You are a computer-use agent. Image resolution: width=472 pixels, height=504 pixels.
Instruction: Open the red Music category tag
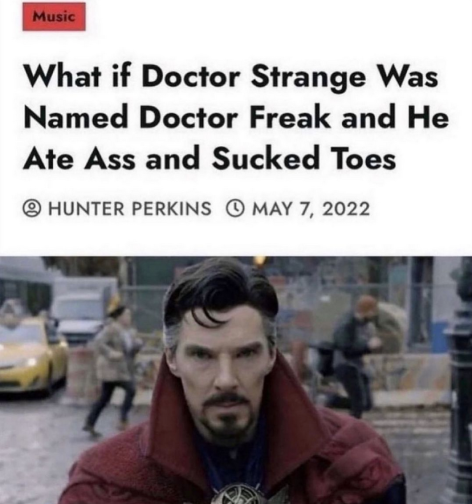[x=54, y=17]
